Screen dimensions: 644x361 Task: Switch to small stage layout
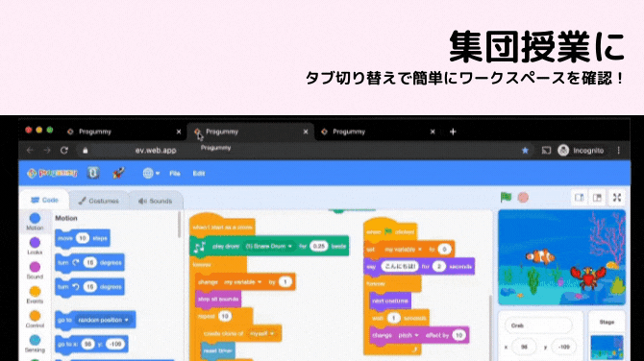579,198
